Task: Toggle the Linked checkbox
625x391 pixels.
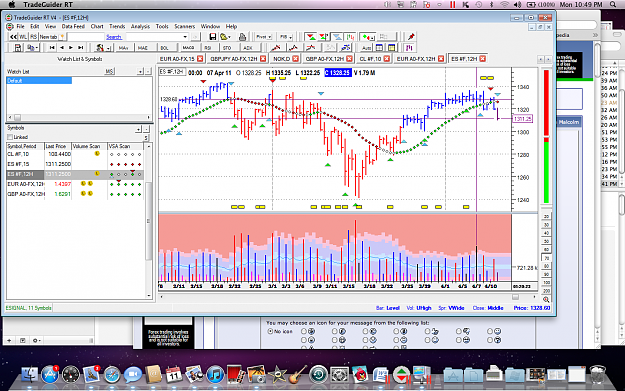Action: point(10,137)
